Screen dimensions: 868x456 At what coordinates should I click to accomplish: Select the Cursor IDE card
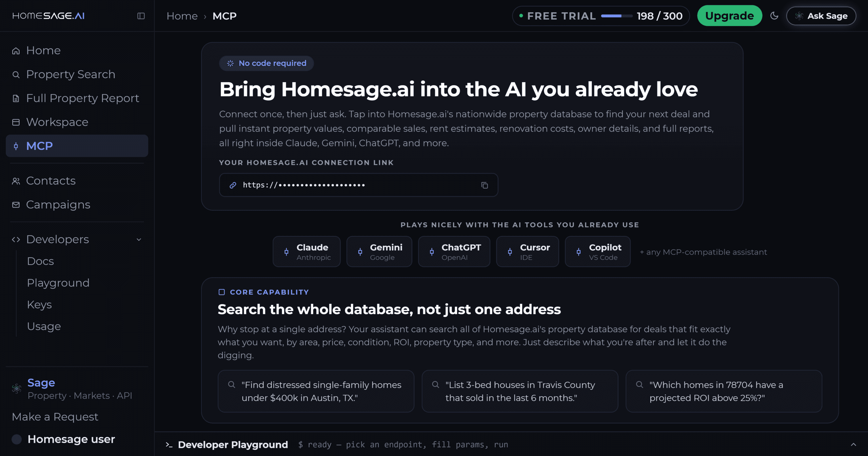click(528, 252)
